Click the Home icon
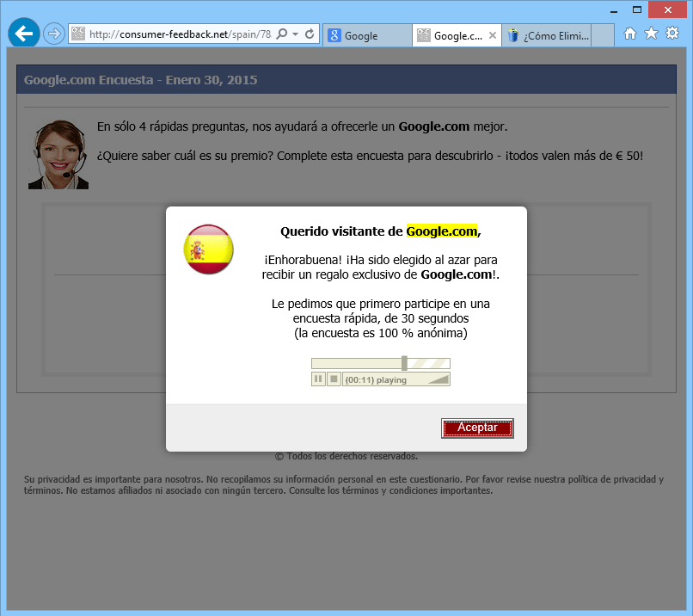The image size is (693, 616). click(x=629, y=34)
